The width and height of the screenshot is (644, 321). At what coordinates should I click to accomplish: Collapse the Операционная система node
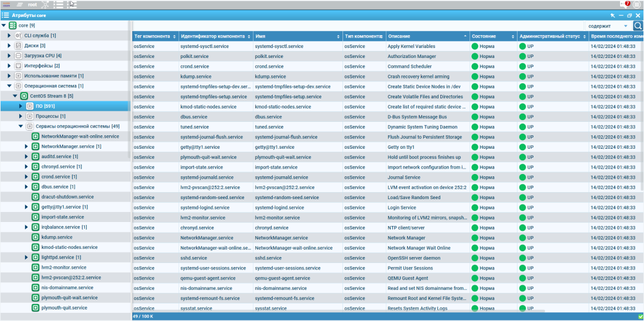pos(9,86)
